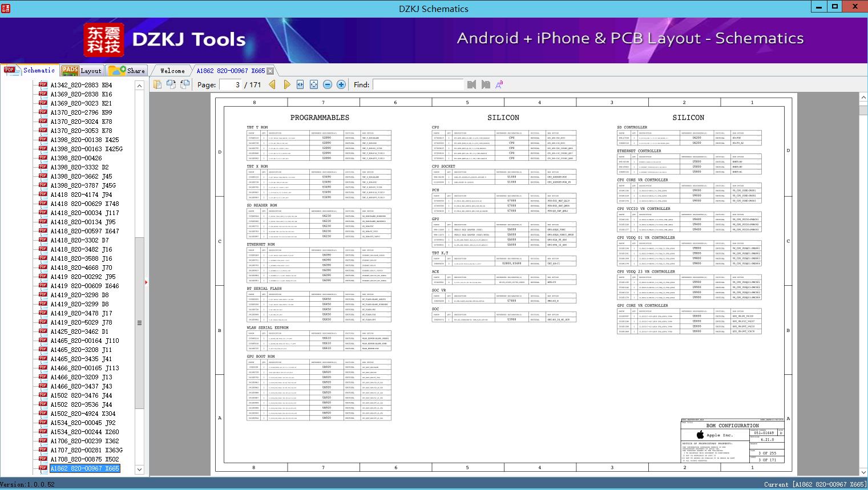Choose A1418 820-4174 J94 from the list
Screen dimensions: 868x490
[81, 195]
